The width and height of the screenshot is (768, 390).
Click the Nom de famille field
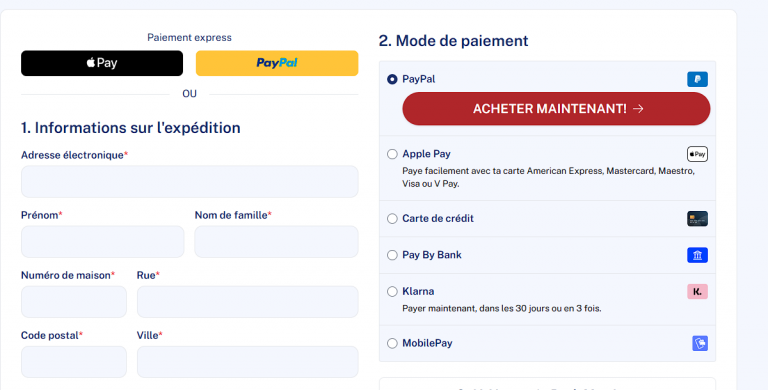tap(276, 242)
